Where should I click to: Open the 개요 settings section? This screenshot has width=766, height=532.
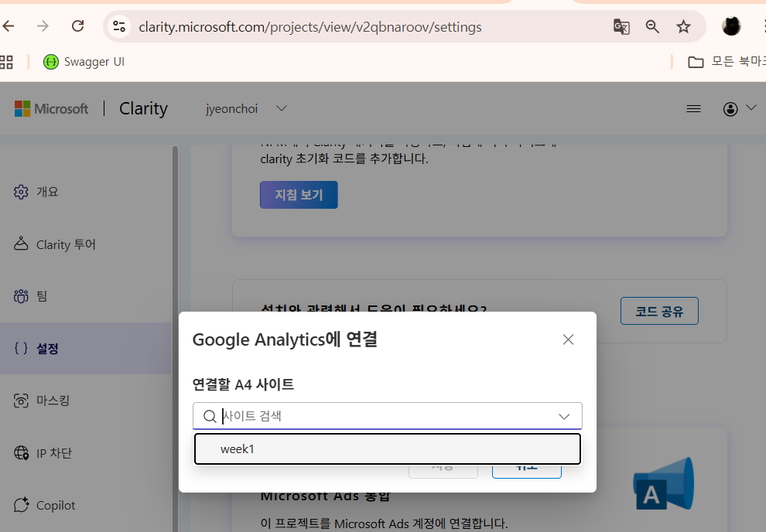[x=85, y=192]
